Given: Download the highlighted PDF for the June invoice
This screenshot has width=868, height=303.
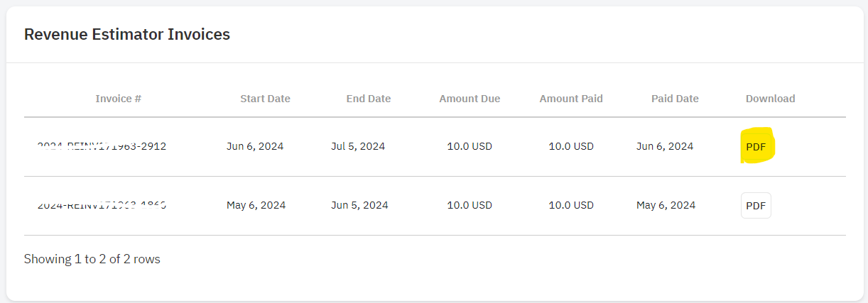Looking at the screenshot, I should coord(756,147).
